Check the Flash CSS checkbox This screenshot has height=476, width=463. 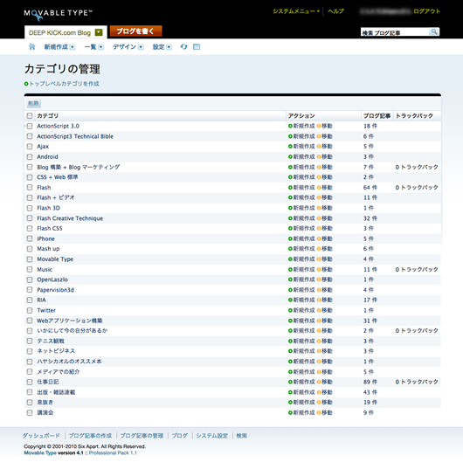point(30,228)
